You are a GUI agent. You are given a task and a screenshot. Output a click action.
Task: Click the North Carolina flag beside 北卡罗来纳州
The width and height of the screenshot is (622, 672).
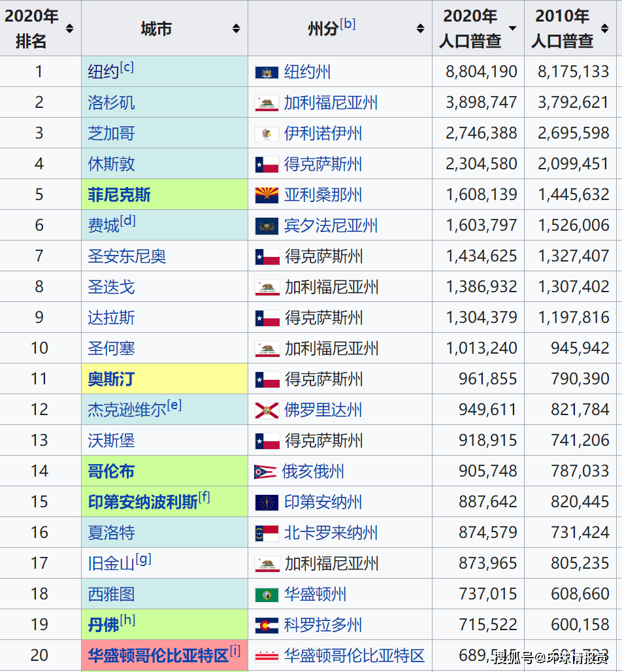point(267,532)
